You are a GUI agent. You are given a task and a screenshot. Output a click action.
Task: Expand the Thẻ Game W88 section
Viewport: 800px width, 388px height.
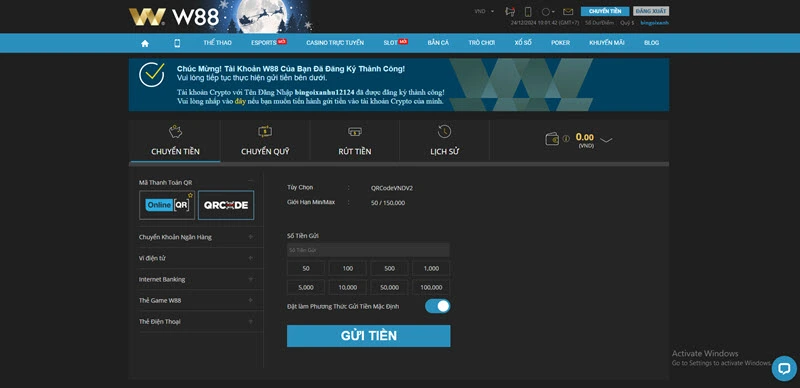click(x=201, y=301)
